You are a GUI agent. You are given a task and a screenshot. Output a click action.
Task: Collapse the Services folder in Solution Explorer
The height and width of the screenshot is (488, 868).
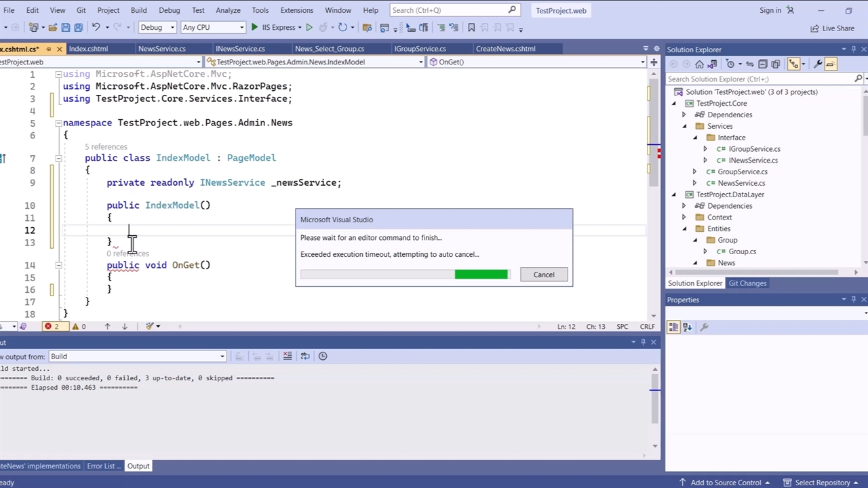pos(684,126)
